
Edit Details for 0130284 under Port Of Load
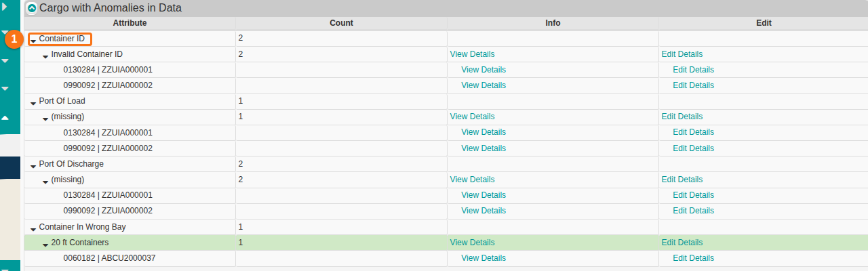[693, 132]
